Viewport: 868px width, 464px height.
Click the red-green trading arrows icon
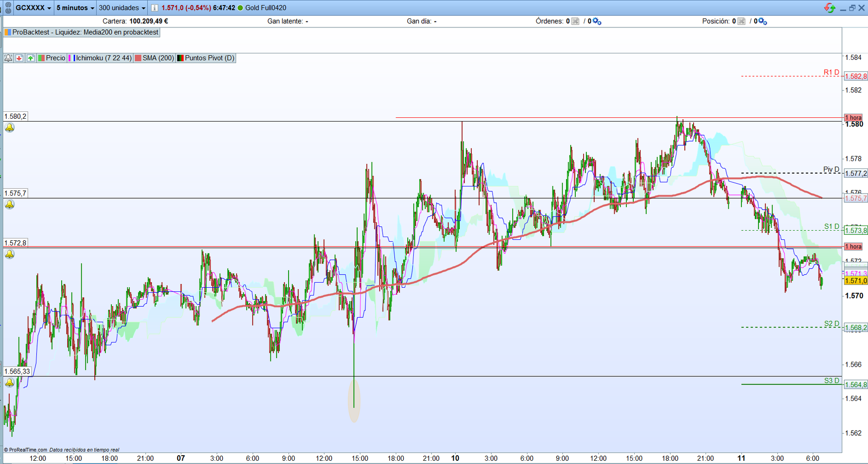829,8
